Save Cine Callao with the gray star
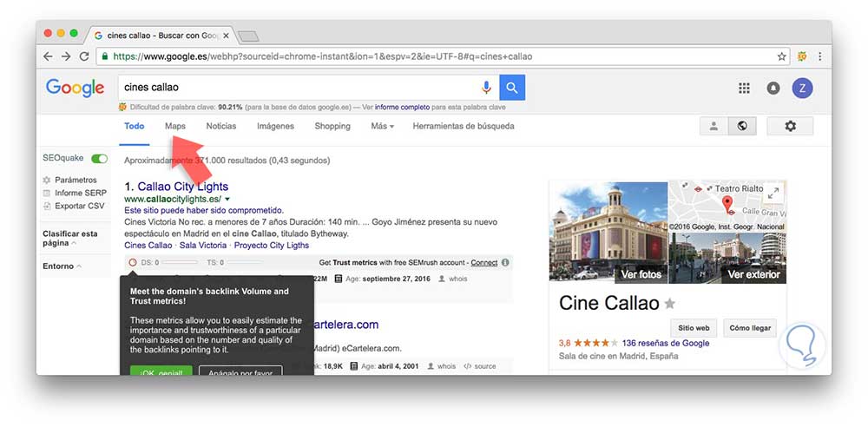 click(x=670, y=304)
